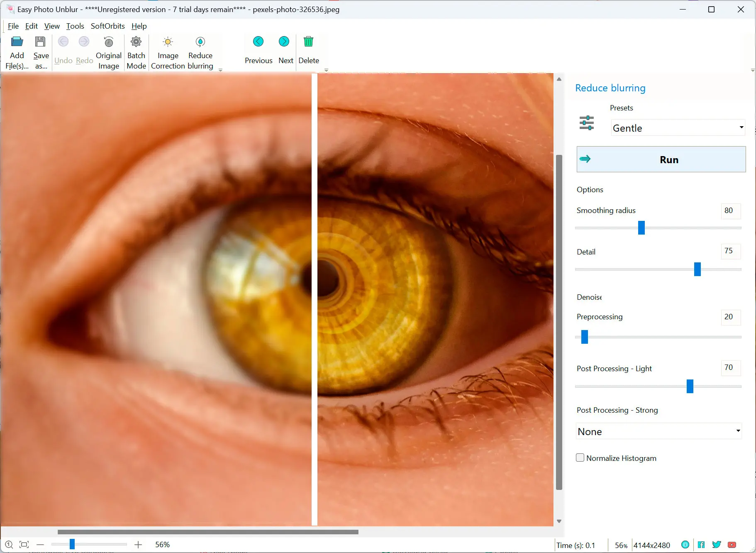Image resolution: width=756 pixels, height=553 pixels.
Task: Click the zoom level slider handle
Action: (x=72, y=544)
